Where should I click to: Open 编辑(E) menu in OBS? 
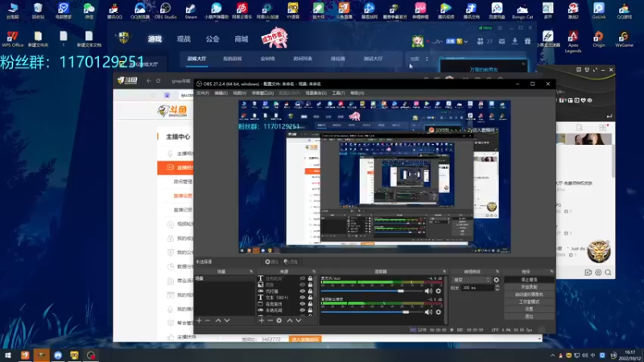point(221,93)
